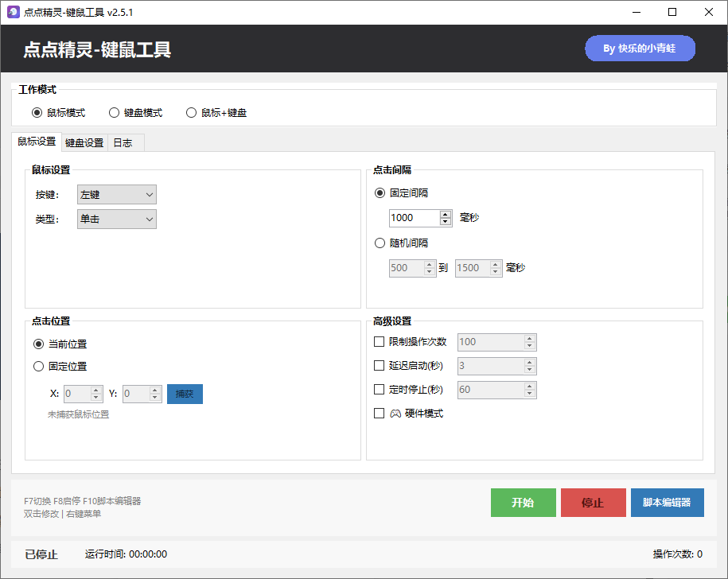Image resolution: width=728 pixels, height=579 pixels.
Task: Click the red 停止 button
Action: (594, 503)
